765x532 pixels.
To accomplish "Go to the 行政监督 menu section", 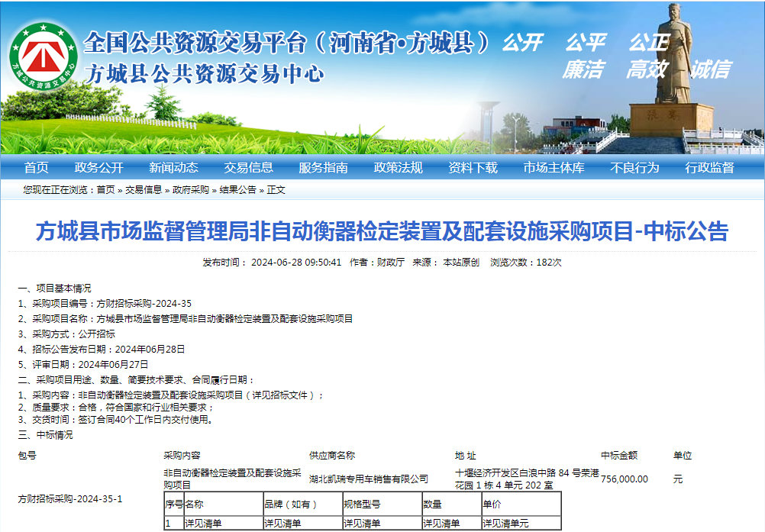I will coord(709,168).
